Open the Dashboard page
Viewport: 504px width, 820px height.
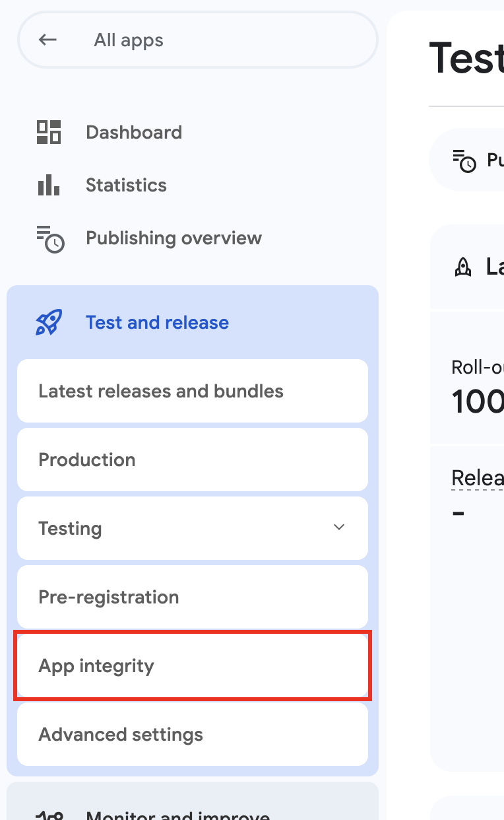tap(134, 132)
